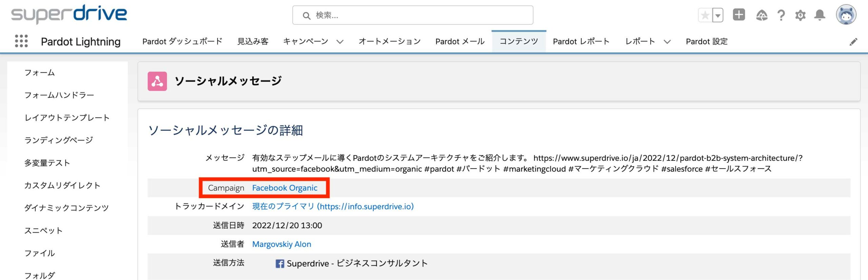The width and height of the screenshot is (868, 280).
Task: Click the Superdrive logo
Action: coord(69,14)
